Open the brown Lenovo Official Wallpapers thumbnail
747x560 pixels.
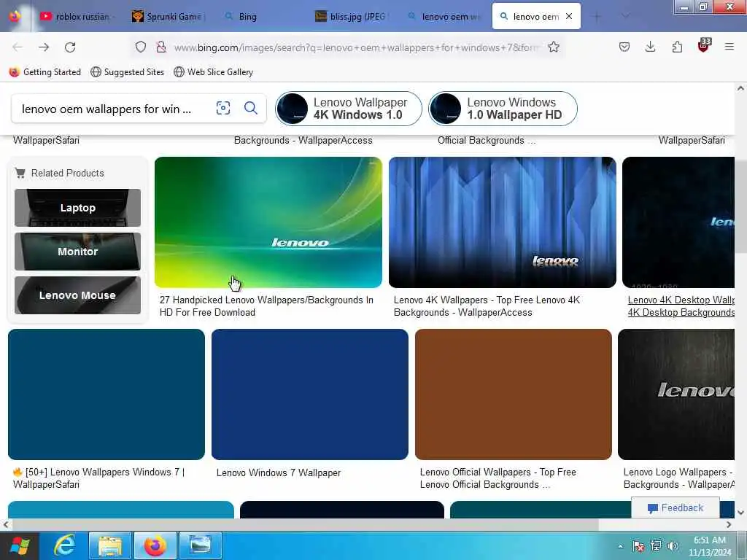514,394
